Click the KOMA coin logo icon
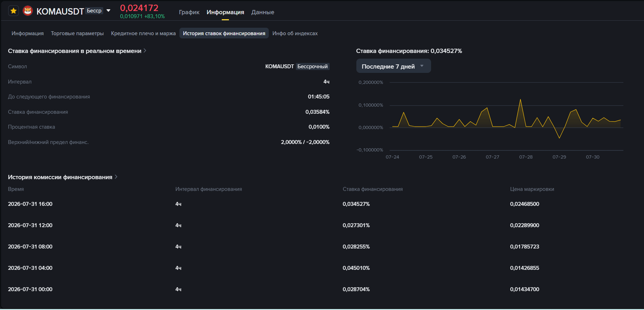Viewport: 644px width, 310px height. [x=28, y=11]
